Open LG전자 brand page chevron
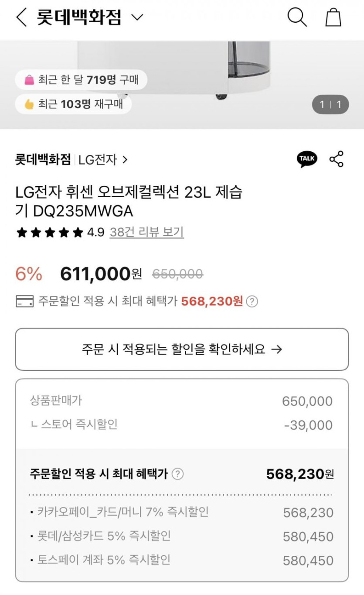Image resolution: width=364 pixels, height=595 pixels. click(125, 160)
